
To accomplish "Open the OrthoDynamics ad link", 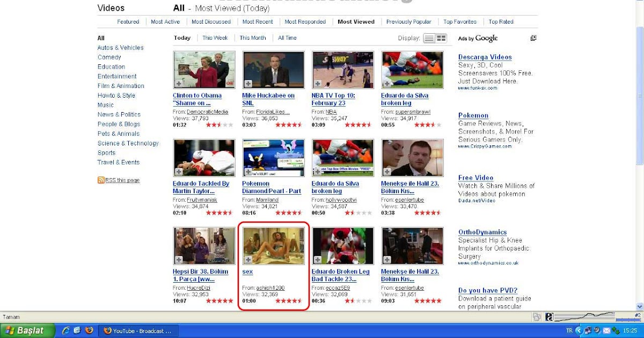I will (482, 232).
